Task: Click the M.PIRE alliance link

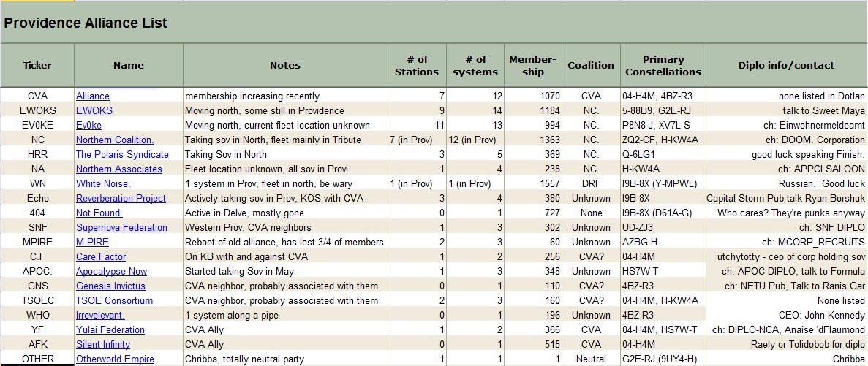Action: 92,242
